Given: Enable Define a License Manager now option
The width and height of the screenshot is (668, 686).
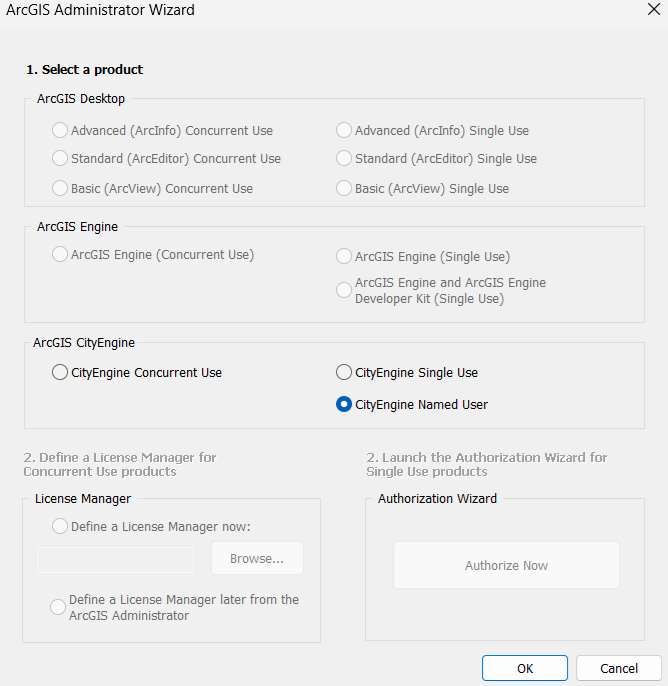Looking at the screenshot, I should pyautogui.click(x=61, y=526).
